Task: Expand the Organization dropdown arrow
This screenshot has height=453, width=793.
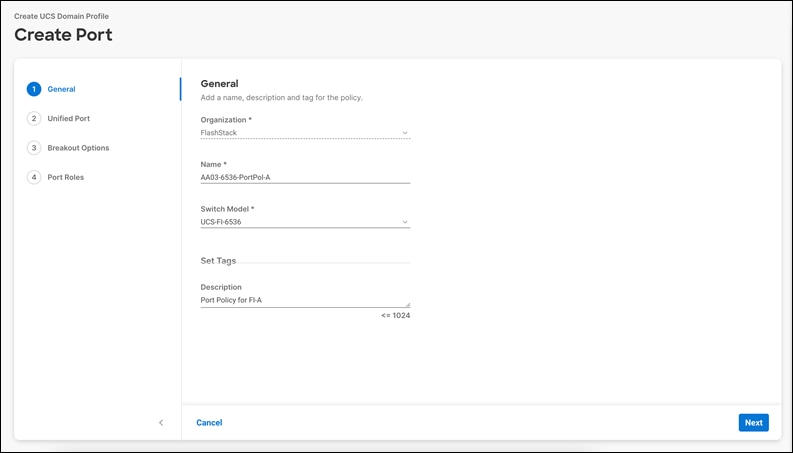Action: point(405,133)
